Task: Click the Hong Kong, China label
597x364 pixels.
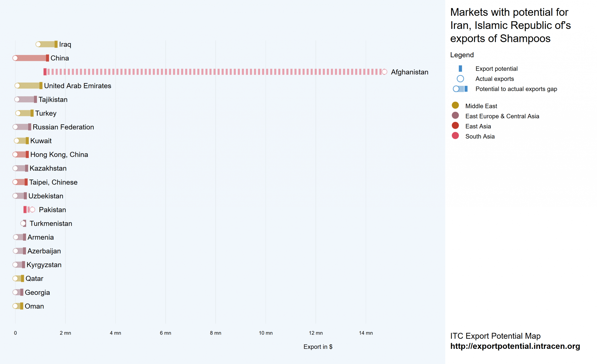Action: 59,155
